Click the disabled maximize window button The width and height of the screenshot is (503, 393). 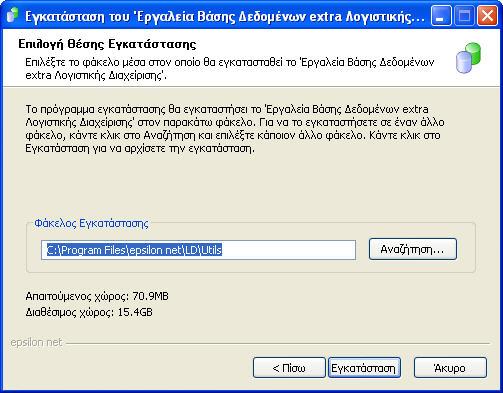click(464, 16)
